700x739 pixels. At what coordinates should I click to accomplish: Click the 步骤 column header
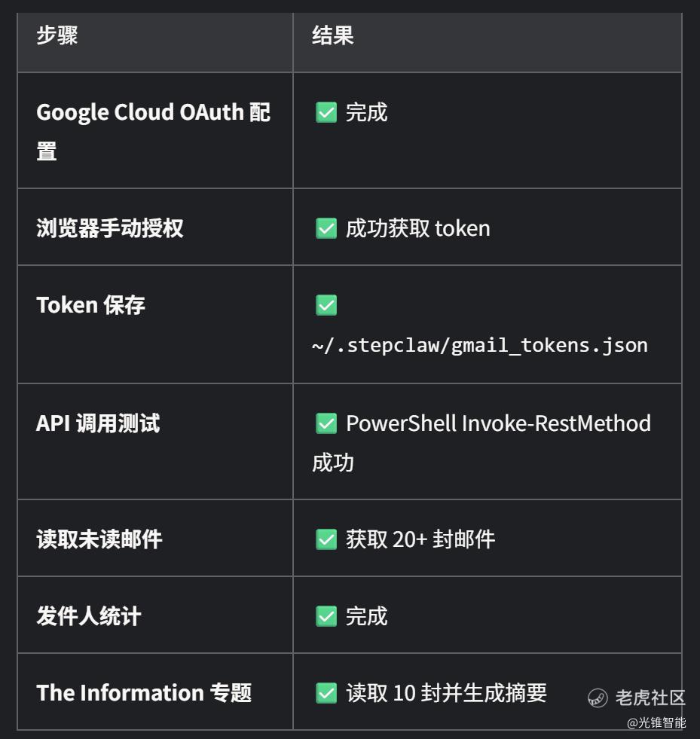[x=57, y=35]
